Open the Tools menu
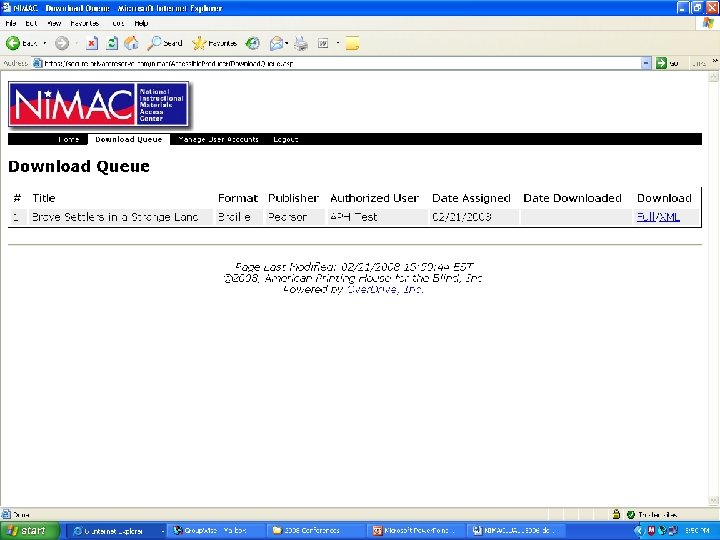 coord(118,23)
